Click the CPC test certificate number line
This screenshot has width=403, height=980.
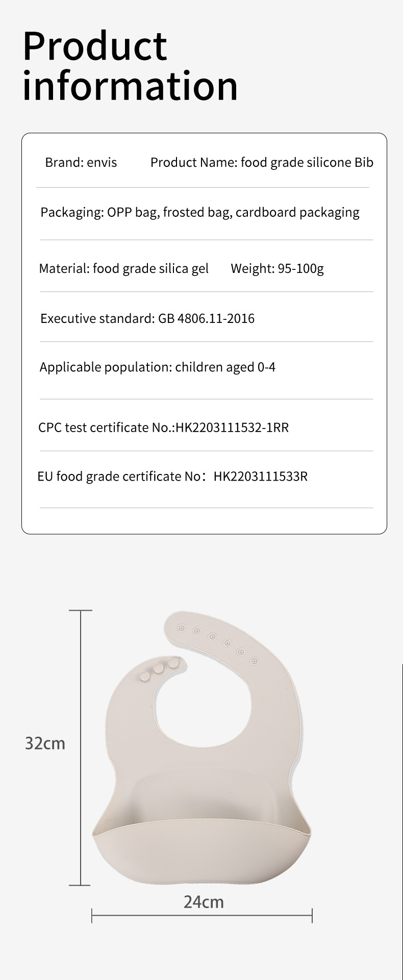click(163, 428)
